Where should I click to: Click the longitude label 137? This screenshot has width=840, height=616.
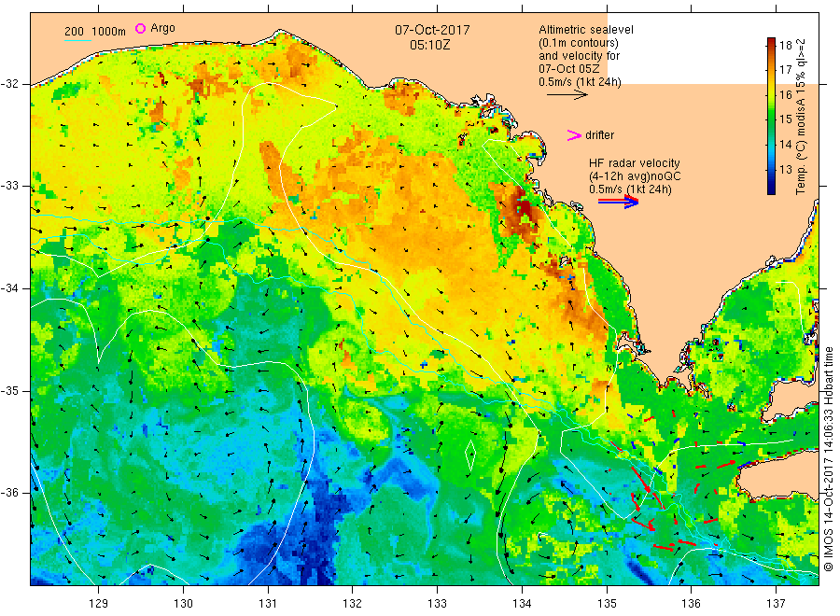[776, 603]
